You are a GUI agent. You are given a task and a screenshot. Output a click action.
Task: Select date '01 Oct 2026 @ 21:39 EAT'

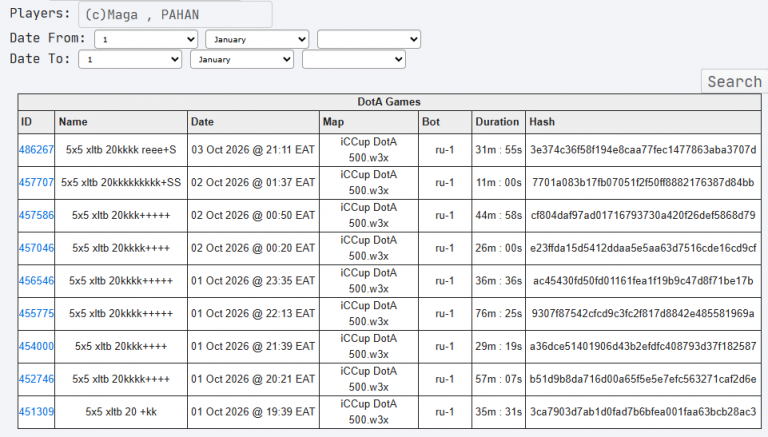point(253,346)
